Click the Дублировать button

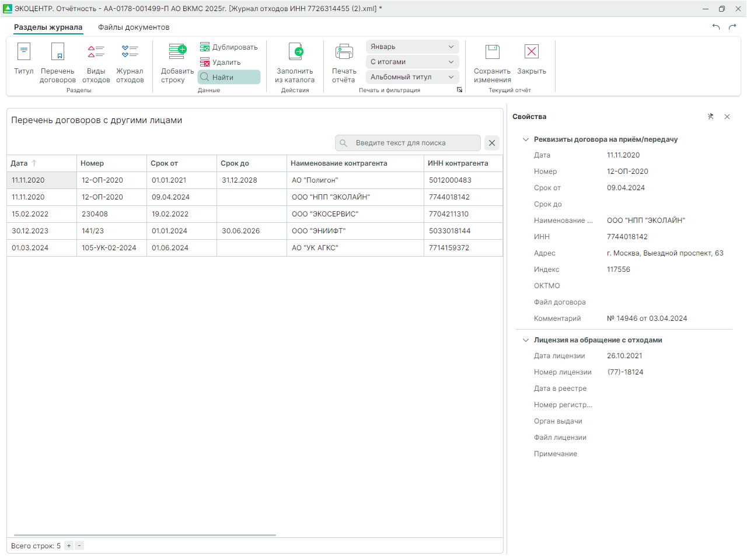coord(229,47)
